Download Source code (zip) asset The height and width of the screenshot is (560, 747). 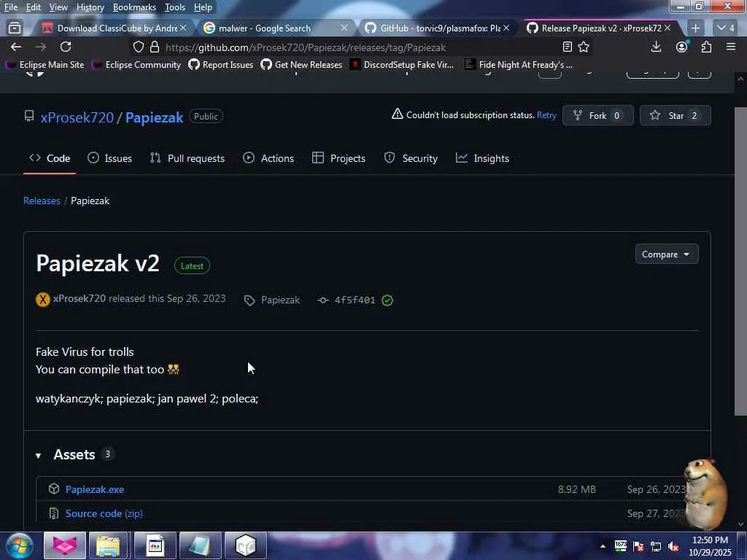(x=104, y=513)
